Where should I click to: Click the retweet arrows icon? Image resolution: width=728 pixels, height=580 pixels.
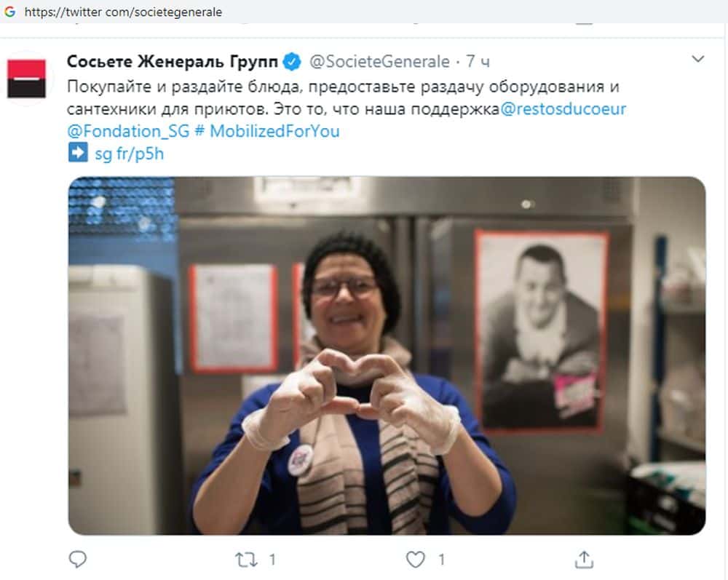point(246,560)
